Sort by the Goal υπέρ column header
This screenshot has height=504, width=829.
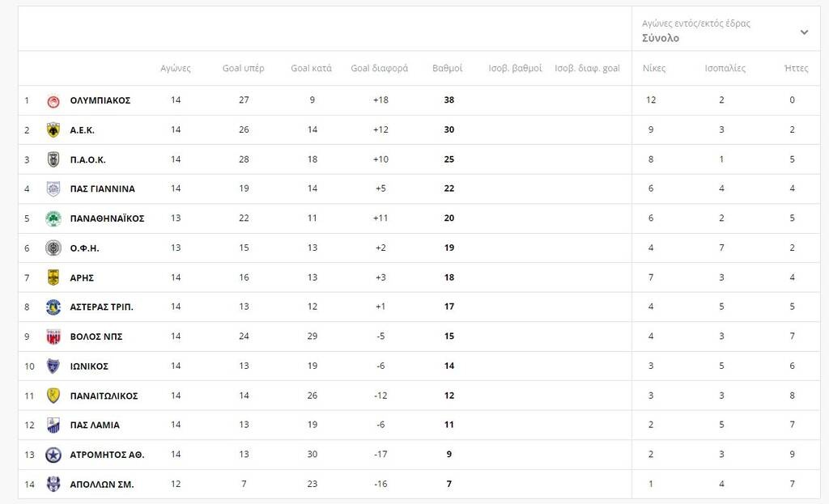click(x=243, y=68)
